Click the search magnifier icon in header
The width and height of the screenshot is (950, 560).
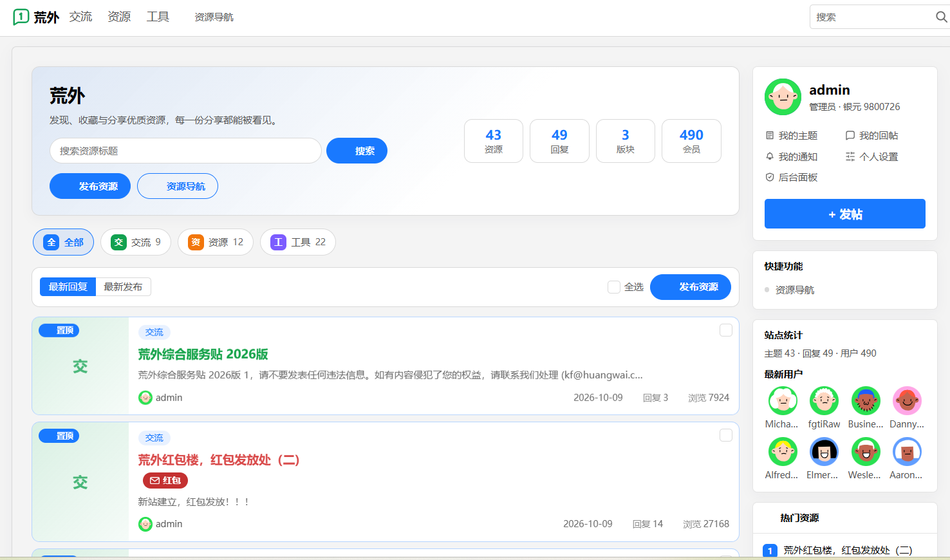pyautogui.click(x=941, y=17)
